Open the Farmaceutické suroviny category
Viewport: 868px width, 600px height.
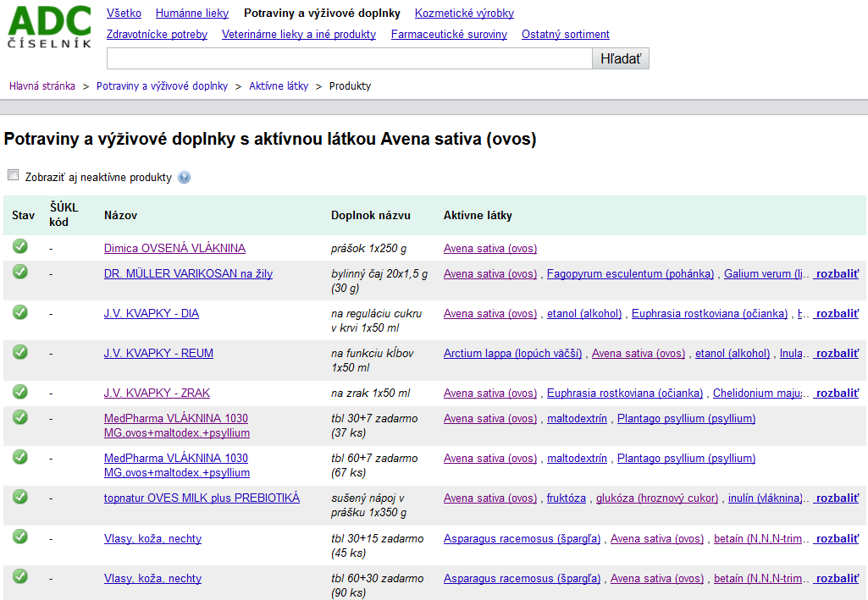point(449,35)
